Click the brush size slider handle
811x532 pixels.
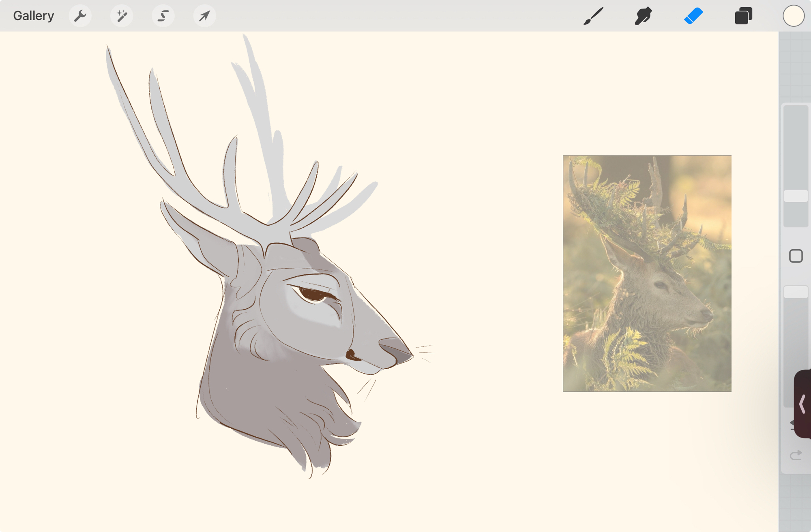pos(796,196)
